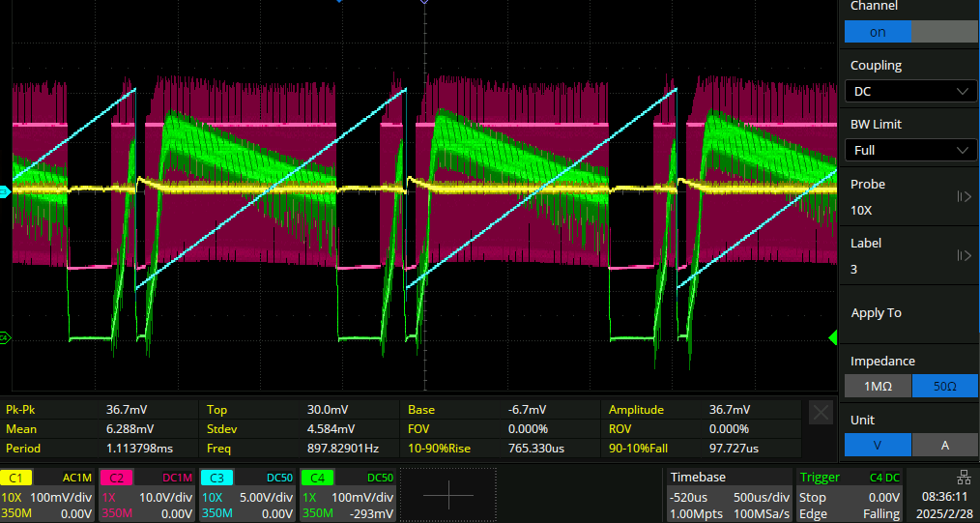The height and width of the screenshot is (523, 980).
Task: Open the Trigger settings box
Action: (850, 495)
